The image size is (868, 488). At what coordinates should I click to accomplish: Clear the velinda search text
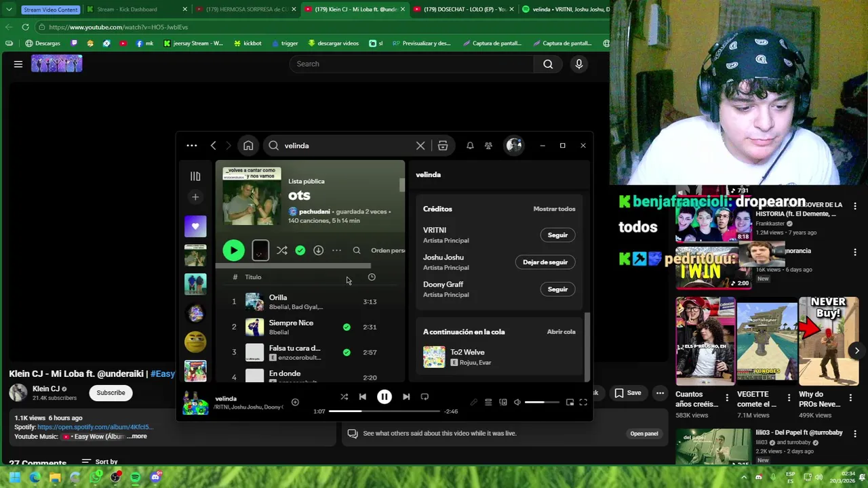pyautogui.click(x=420, y=146)
